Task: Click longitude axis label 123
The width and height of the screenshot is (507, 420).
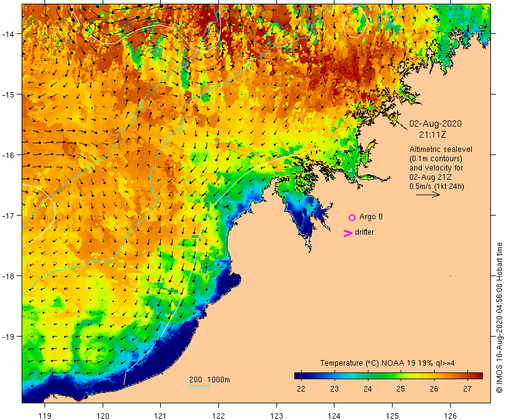Action: coord(276,416)
